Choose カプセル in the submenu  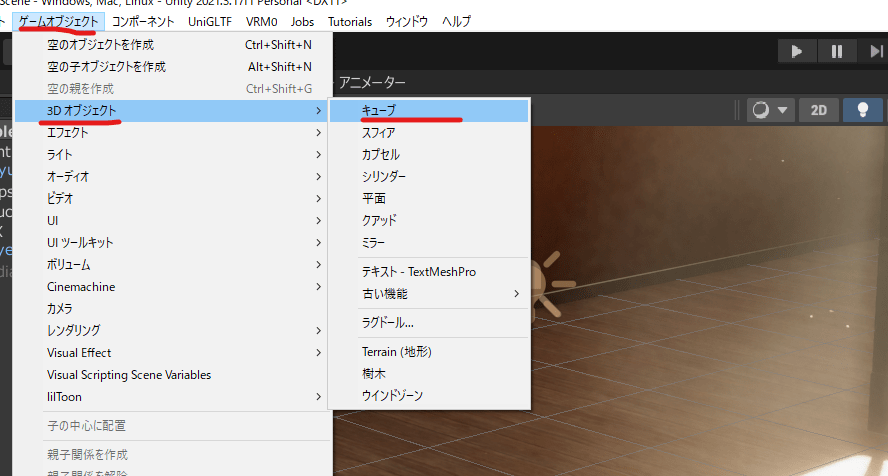tap(380, 155)
